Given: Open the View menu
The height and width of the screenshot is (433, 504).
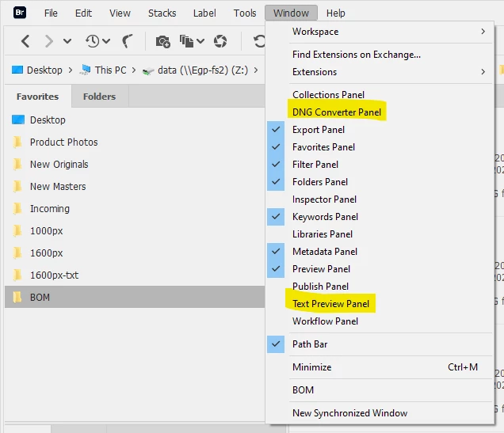Looking at the screenshot, I should (120, 13).
